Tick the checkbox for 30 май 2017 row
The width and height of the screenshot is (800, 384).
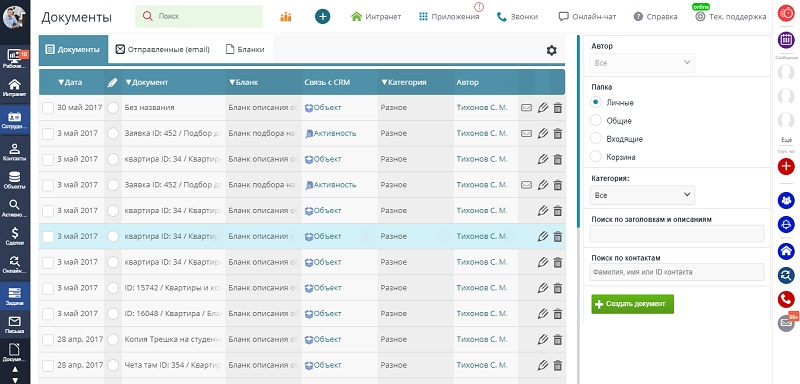tap(48, 108)
